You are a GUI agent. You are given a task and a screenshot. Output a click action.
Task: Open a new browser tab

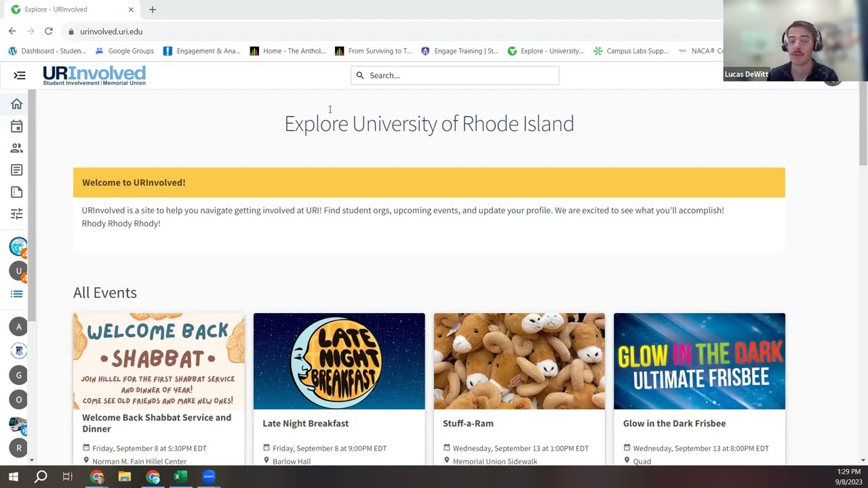153,9
